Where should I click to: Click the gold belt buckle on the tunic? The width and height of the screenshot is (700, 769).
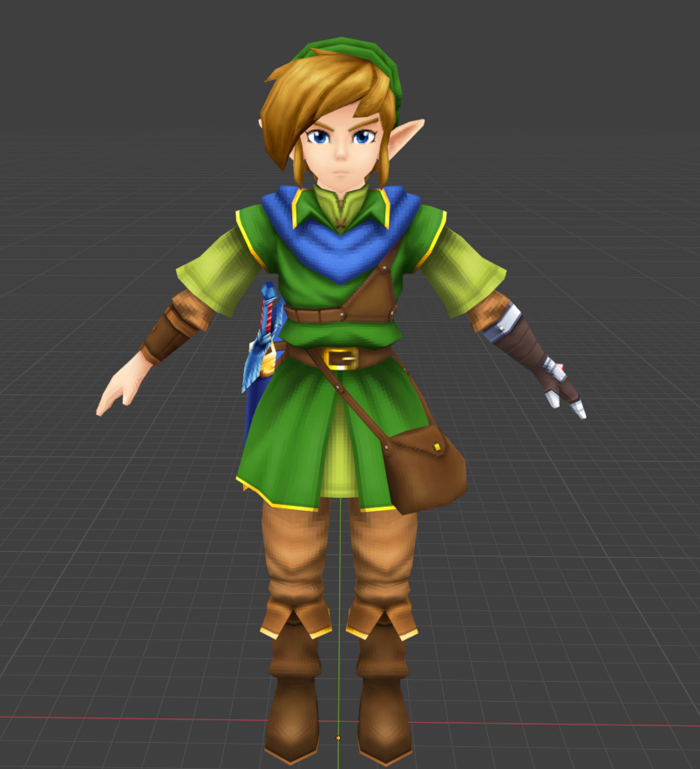click(x=342, y=358)
